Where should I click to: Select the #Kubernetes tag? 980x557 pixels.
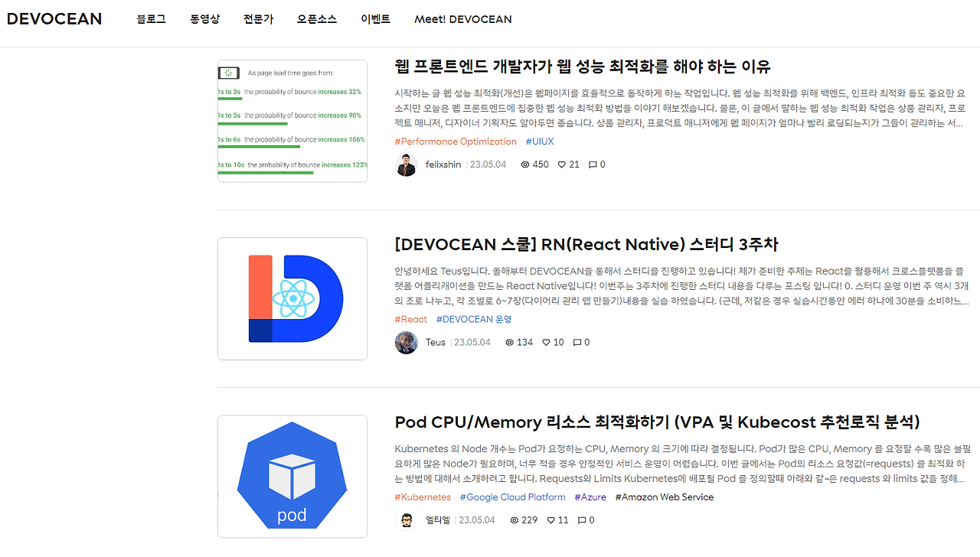click(423, 497)
